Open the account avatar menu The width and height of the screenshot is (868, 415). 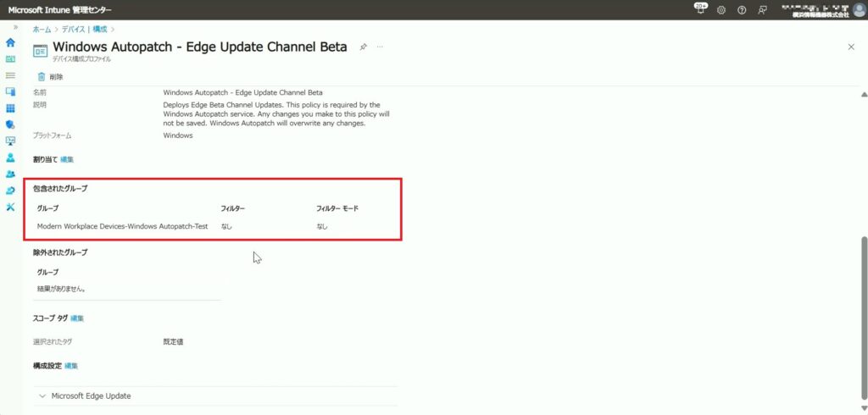859,10
